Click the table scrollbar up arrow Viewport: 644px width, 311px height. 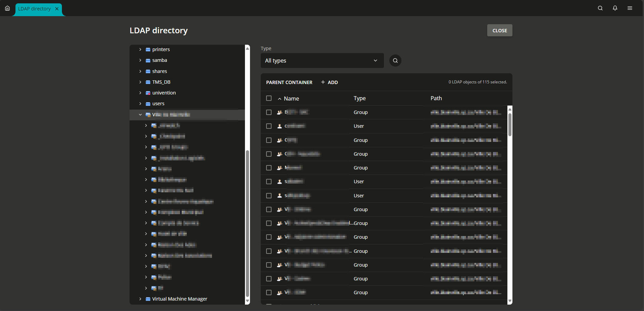click(x=510, y=109)
